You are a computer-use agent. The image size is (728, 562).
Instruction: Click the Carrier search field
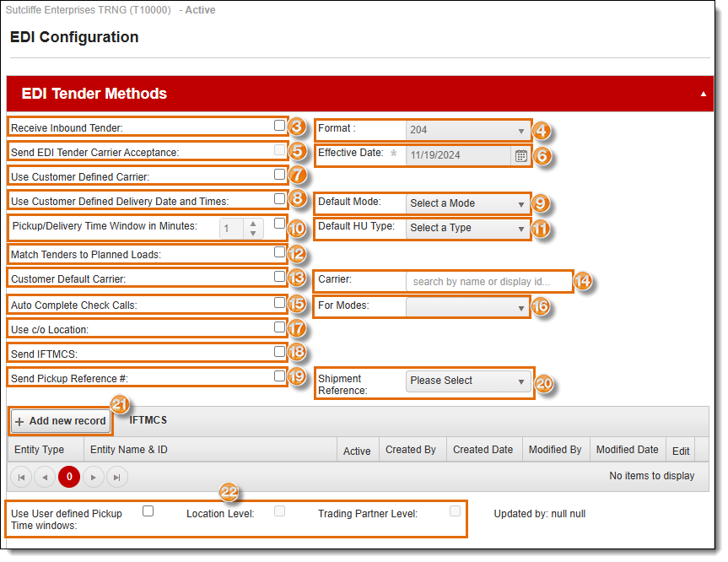[x=489, y=282]
